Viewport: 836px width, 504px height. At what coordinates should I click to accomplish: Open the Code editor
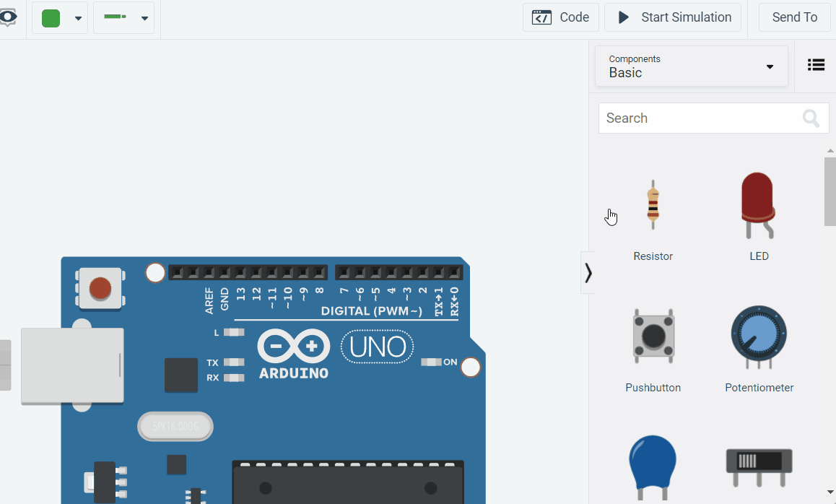(561, 17)
